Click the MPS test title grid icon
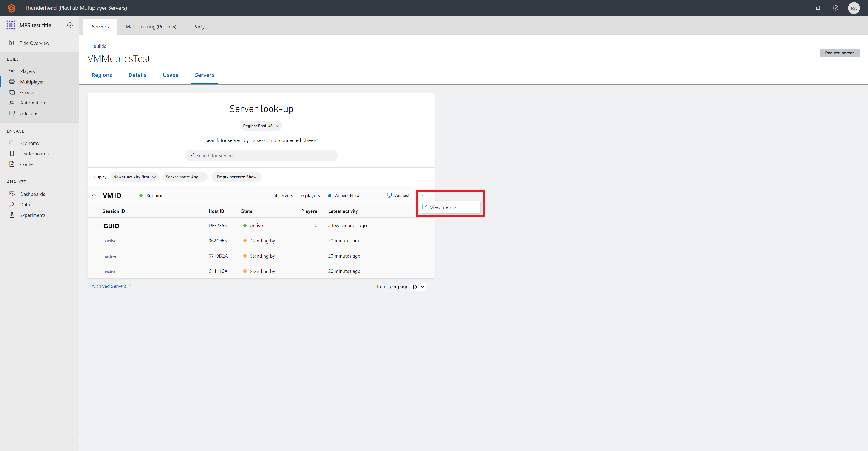Screen dimensions: 868x451 point(11,25)
